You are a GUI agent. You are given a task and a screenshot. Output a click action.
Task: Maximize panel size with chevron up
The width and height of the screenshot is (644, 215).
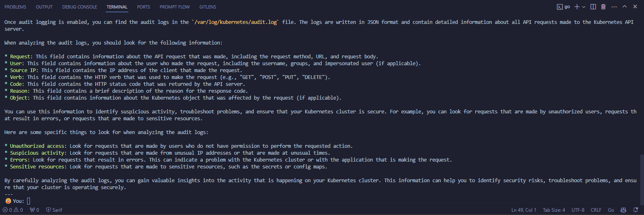point(625,7)
